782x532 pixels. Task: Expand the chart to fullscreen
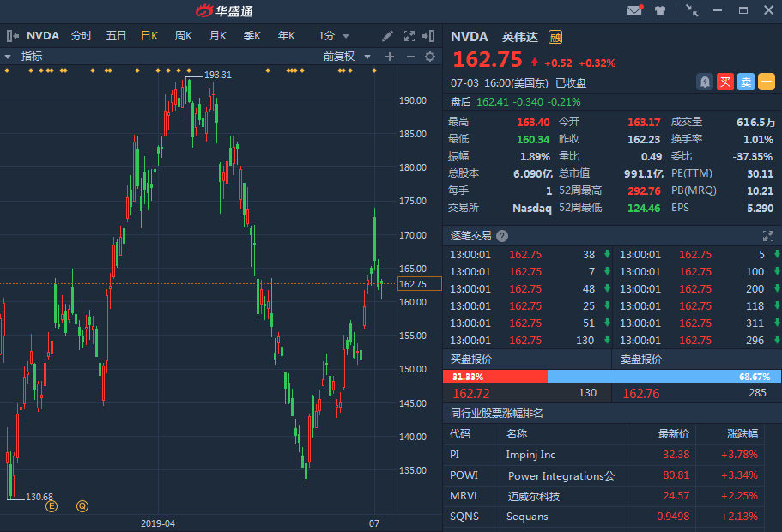[x=409, y=36]
